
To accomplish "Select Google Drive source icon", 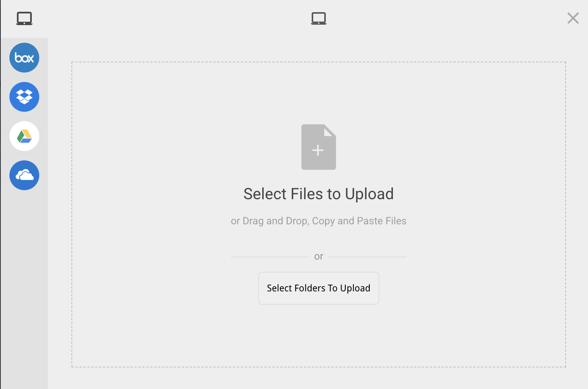I will click(24, 136).
